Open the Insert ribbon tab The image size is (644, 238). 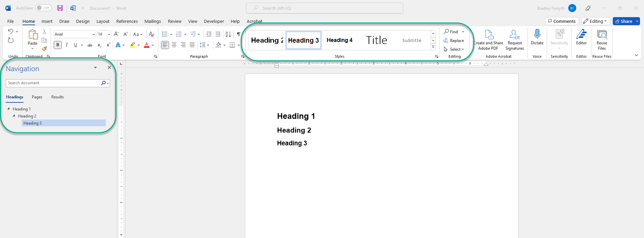pos(47,21)
